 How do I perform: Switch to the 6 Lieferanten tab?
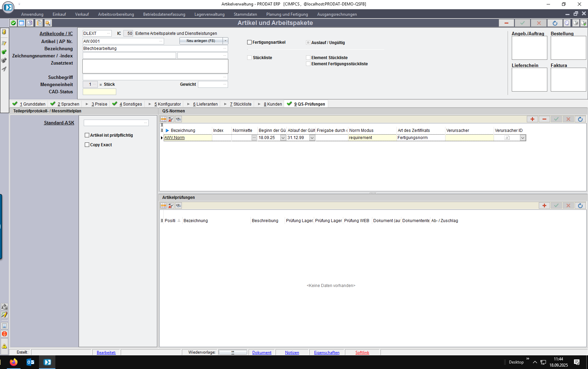(x=205, y=104)
